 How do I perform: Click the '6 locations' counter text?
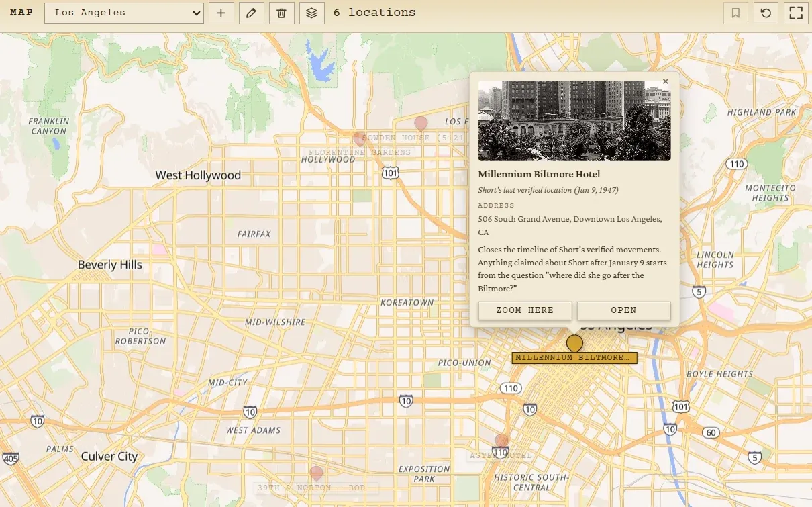[374, 13]
